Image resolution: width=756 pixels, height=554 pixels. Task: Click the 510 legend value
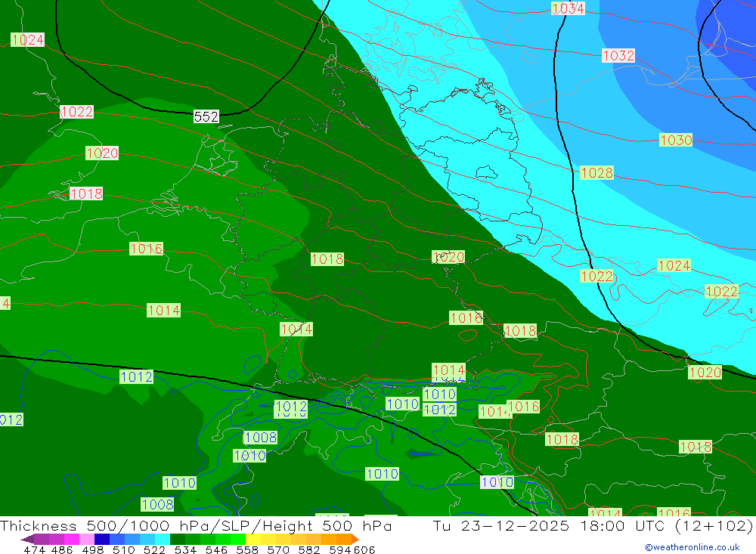coord(124,549)
